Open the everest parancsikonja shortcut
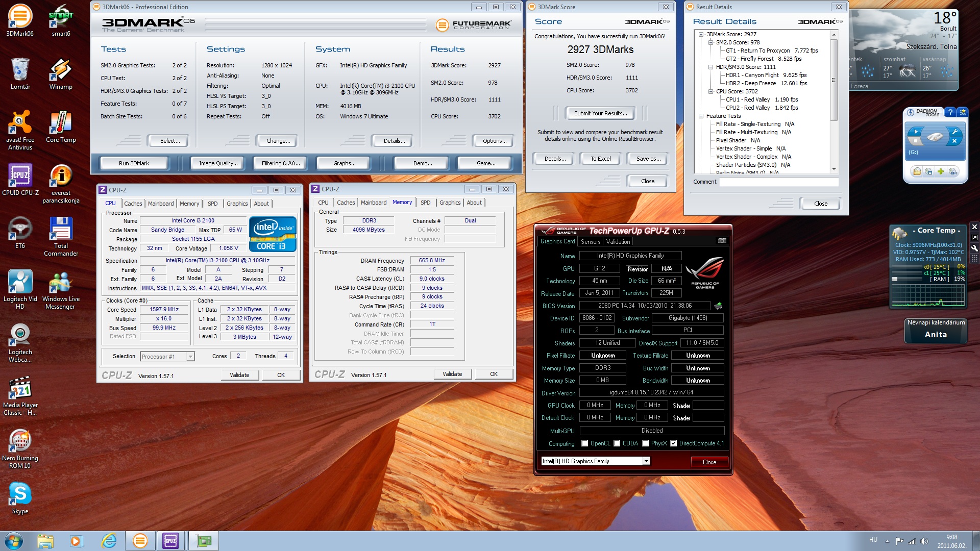The height and width of the screenshot is (551, 980). point(61,184)
